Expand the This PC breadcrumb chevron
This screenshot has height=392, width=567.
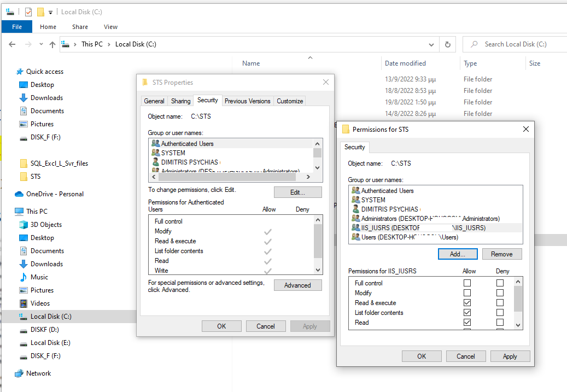click(109, 44)
